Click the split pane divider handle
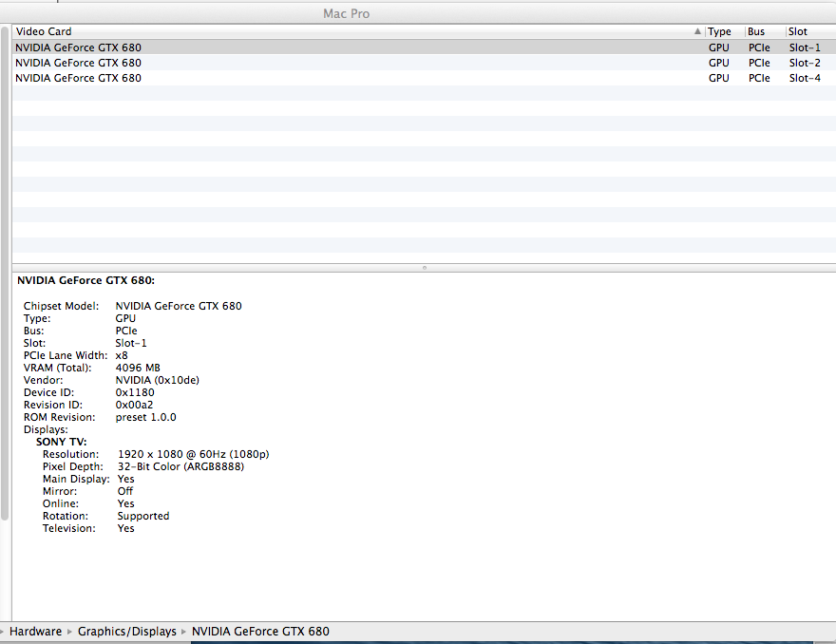The image size is (836, 644). pyautogui.click(x=425, y=268)
